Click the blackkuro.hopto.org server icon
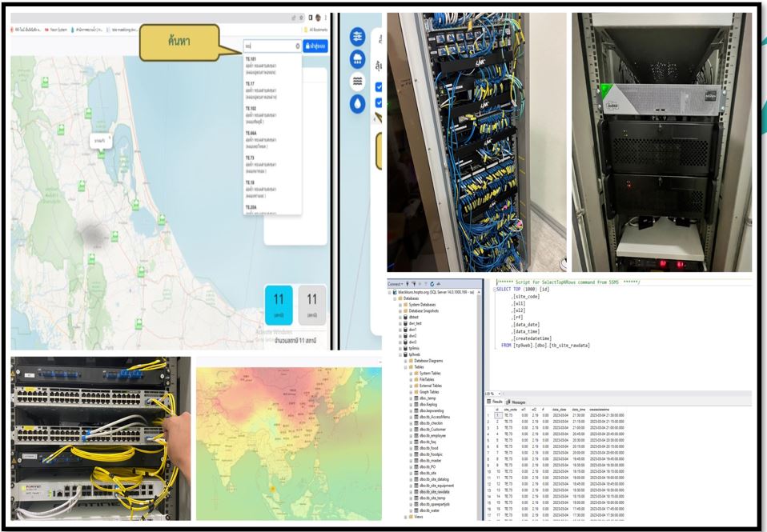 coord(396,292)
